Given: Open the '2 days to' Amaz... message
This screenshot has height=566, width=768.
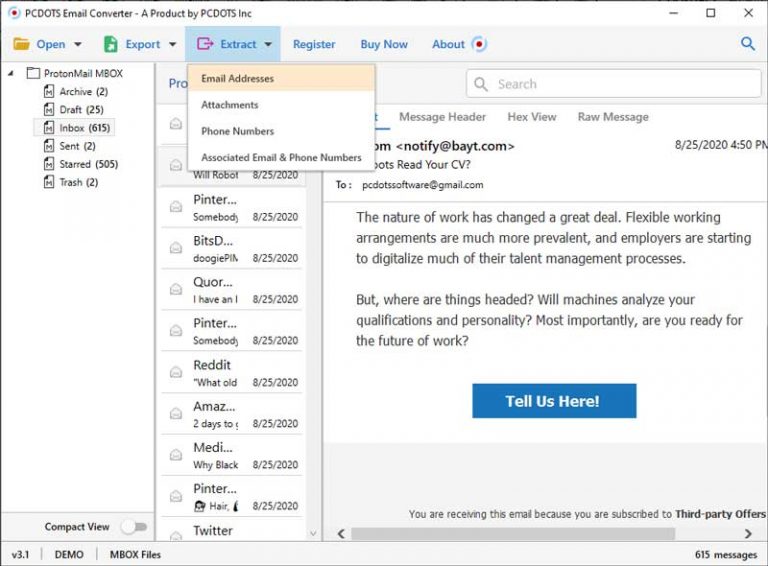Looking at the screenshot, I should coord(232,414).
